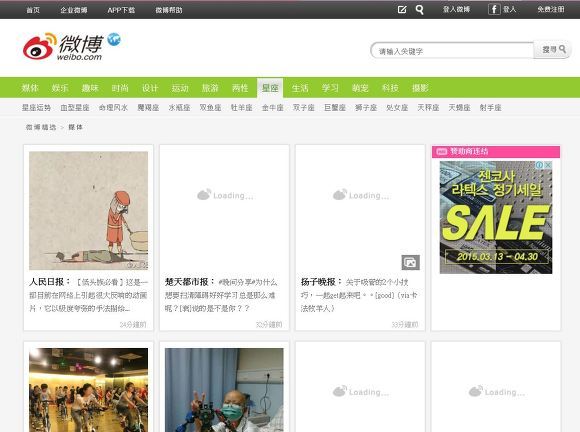Select the 两性 category tab

(x=240, y=88)
